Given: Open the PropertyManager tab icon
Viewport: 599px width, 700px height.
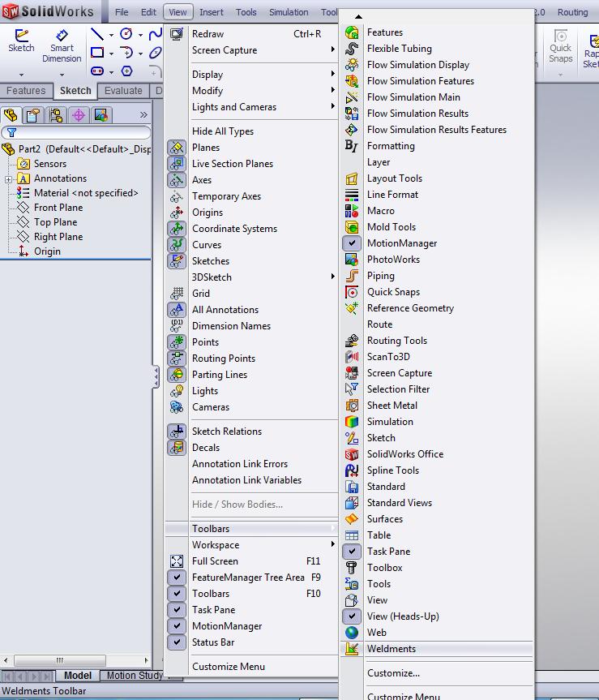Looking at the screenshot, I should 33,116.
